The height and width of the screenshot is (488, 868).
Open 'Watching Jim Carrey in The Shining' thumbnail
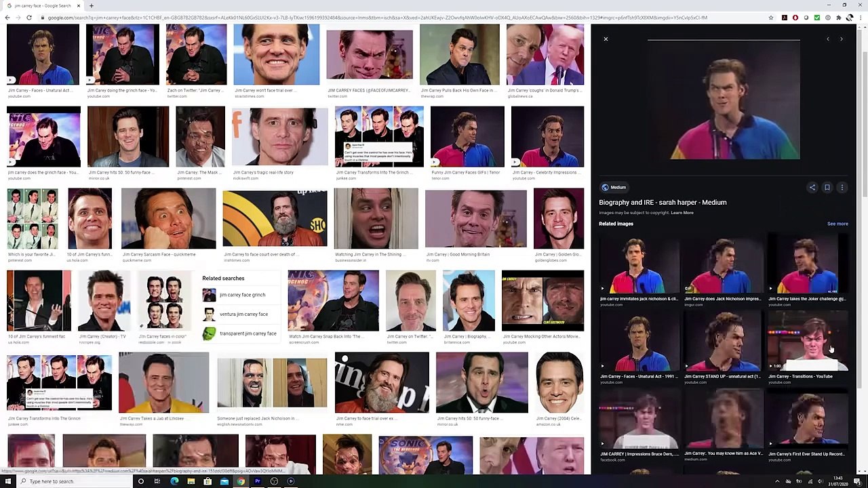click(x=376, y=218)
